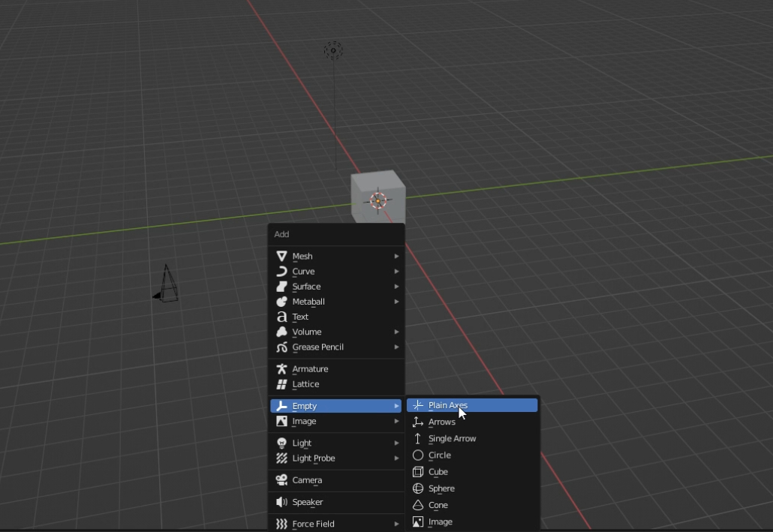Click the Light bulb icon
This screenshot has height=532, width=773.
pyautogui.click(x=281, y=443)
